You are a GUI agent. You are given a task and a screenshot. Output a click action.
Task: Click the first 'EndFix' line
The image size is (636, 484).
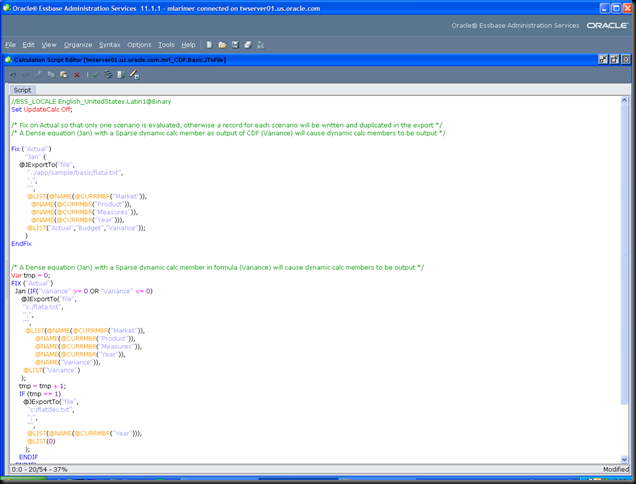click(21, 244)
